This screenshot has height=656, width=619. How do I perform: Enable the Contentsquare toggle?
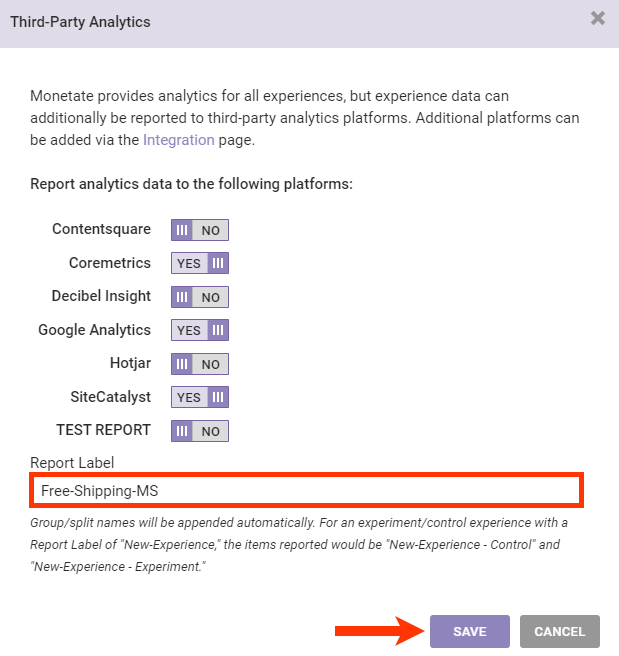[x=200, y=230]
